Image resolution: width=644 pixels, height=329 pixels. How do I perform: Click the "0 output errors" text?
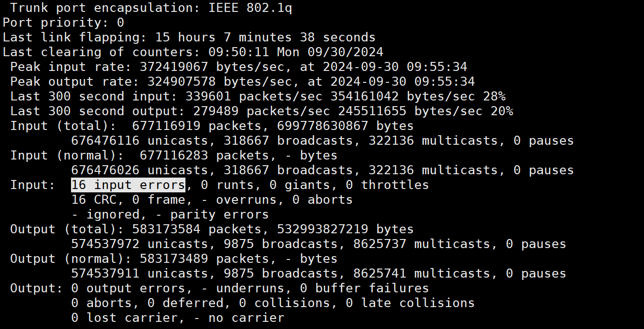[x=128, y=288]
